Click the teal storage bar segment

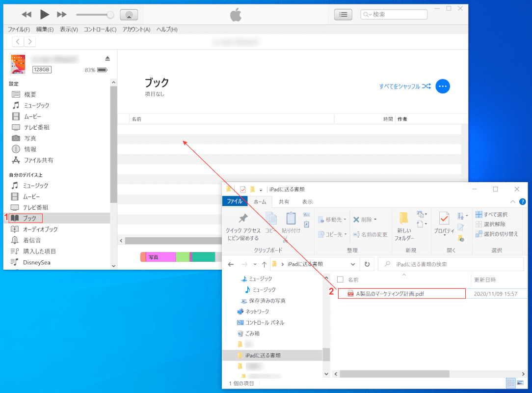click(x=204, y=257)
